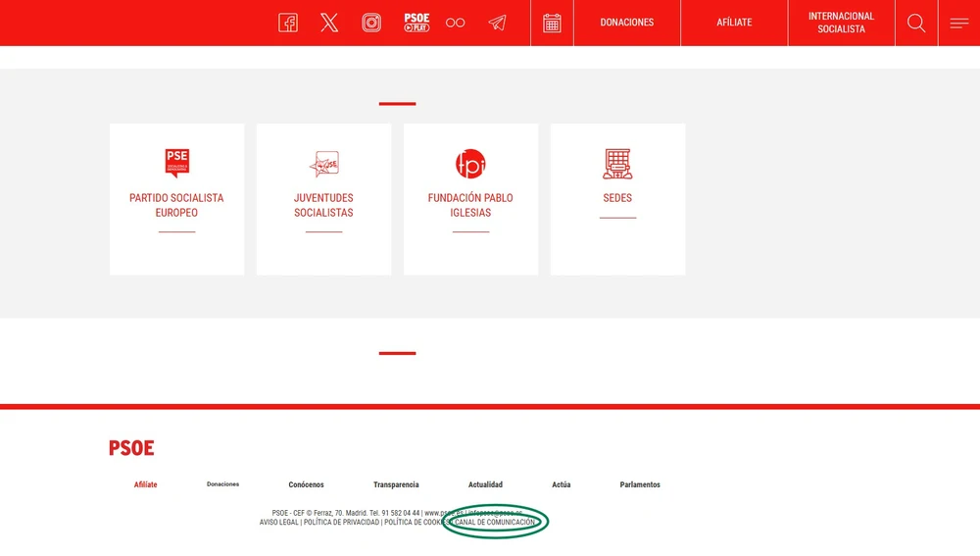The height and width of the screenshot is (556, 980).
Task: Open the PSOE Facebook page icon
Action: 287,24
